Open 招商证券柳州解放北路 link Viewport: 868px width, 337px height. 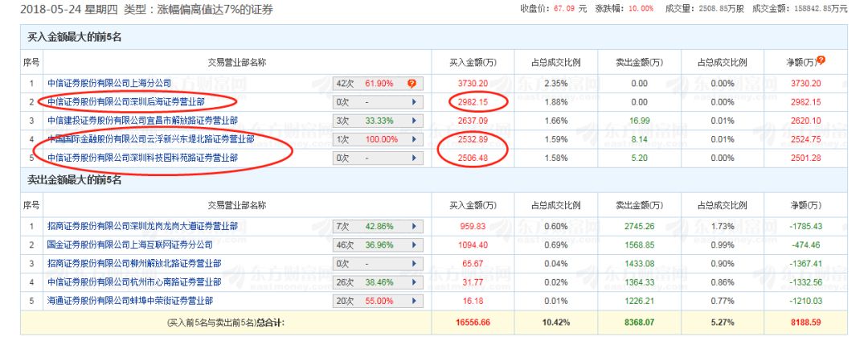click(x=134, y=264)
